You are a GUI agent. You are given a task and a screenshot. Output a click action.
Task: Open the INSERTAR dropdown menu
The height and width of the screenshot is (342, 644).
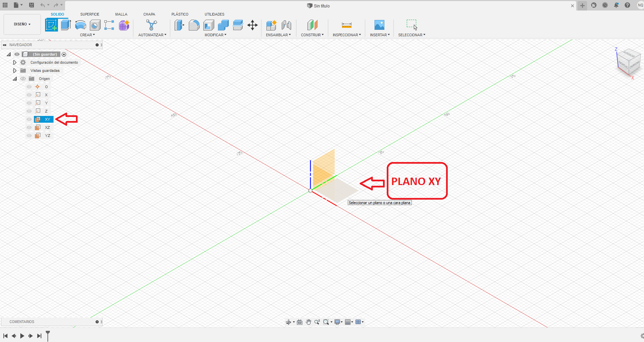380,35
